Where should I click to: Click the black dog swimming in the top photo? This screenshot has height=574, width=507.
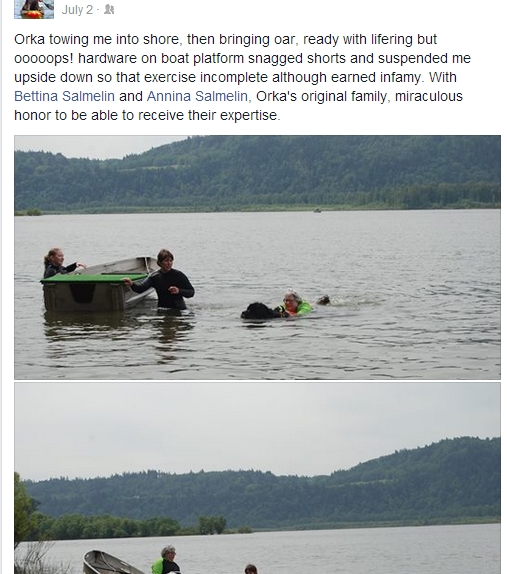(x=260, y=311)
